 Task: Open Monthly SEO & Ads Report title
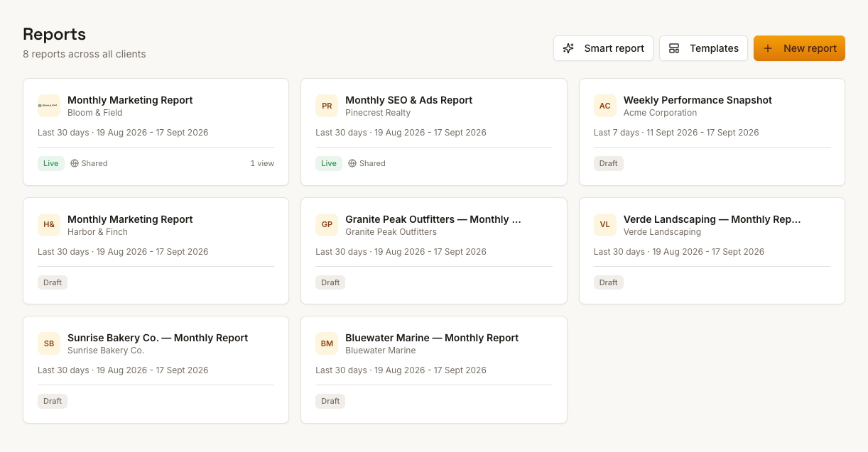[x=408, y=100]
